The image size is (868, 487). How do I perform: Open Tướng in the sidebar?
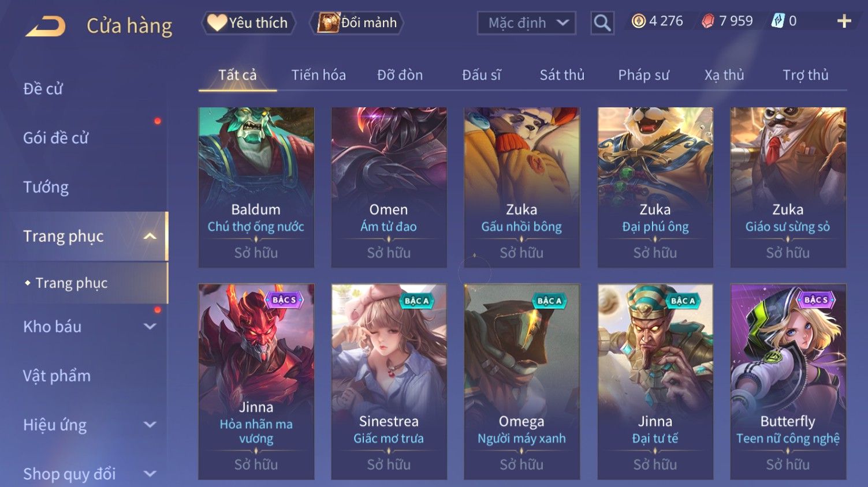(x=46, y=187)
